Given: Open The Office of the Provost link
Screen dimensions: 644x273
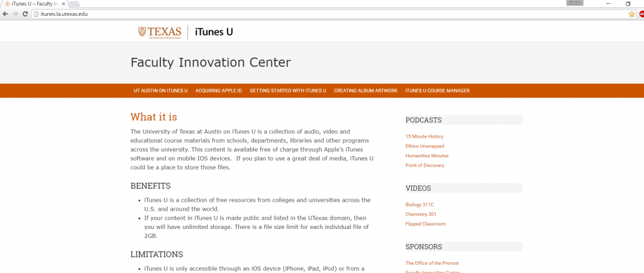Looking at the screenshot, I should pos(432,263).
